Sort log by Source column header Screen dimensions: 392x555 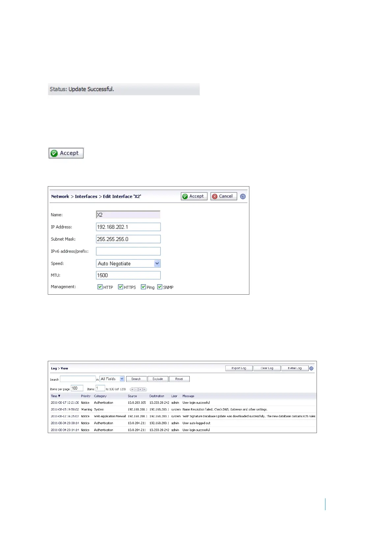coord(132,396)
